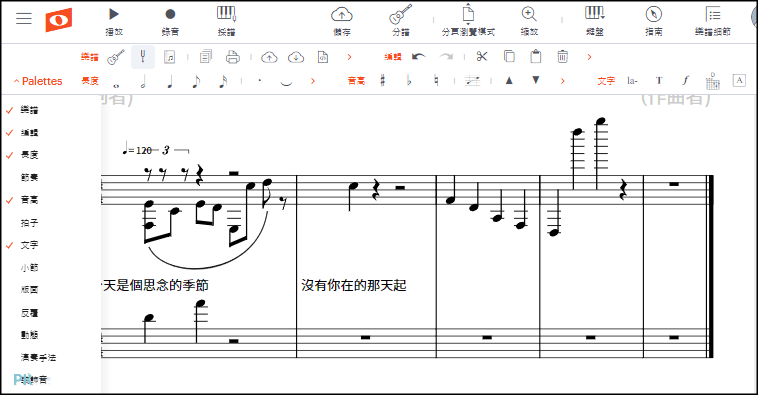Image resolution: width=758 pixels, height=395 pixels.
Task: Copy the selection with the copy icon
Action: (509, 57)
